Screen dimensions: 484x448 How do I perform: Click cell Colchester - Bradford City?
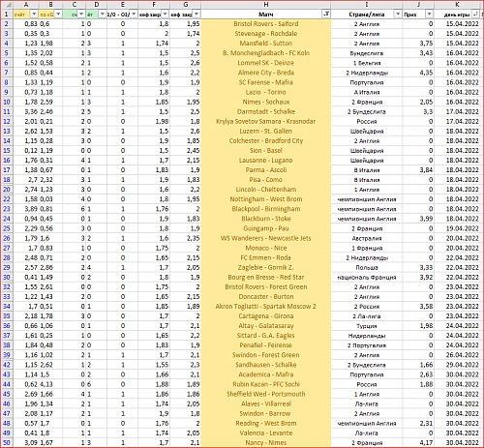[266, 141]
